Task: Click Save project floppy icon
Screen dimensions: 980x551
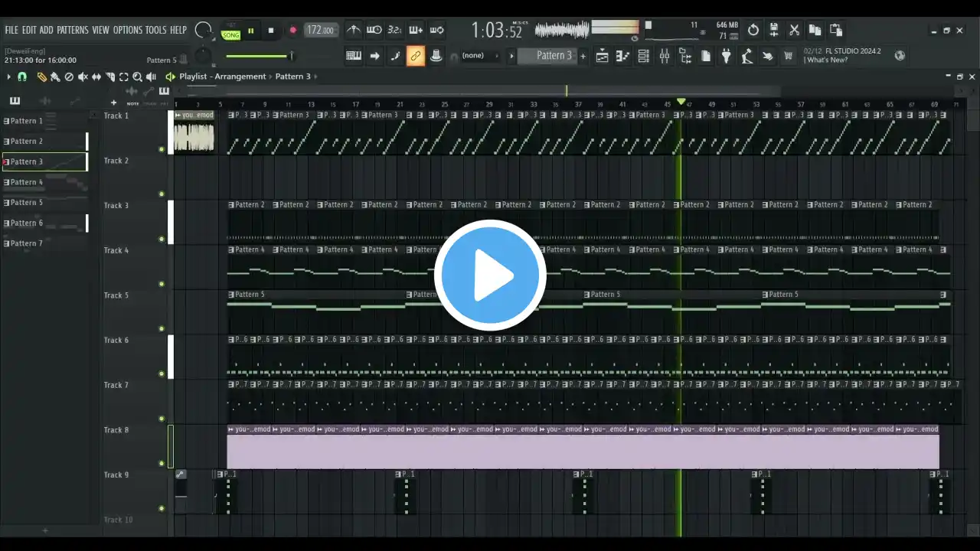Action: 774,30
